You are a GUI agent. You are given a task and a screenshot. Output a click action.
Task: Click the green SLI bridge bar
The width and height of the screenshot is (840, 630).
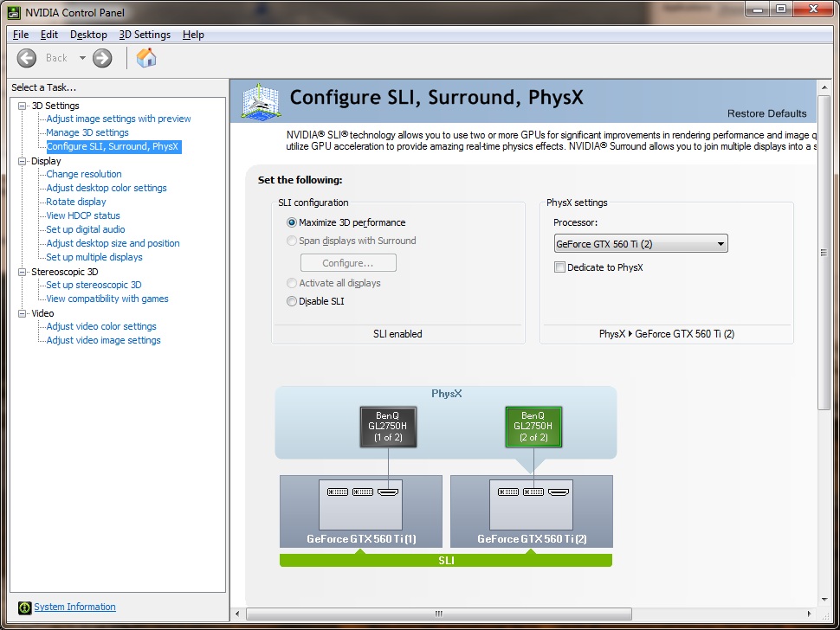click(x=446, y=560)
